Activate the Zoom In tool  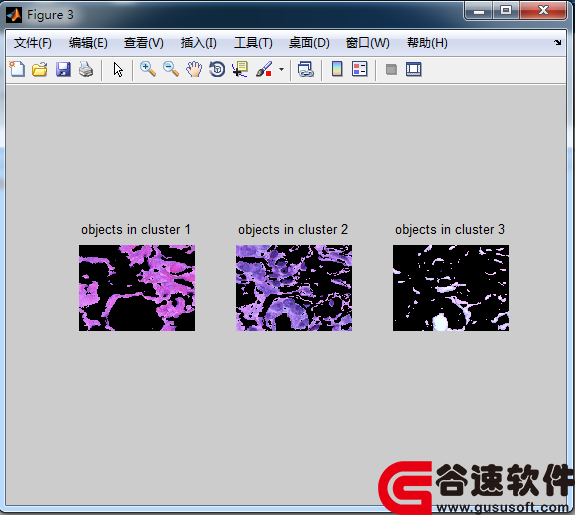click(148, 69)
